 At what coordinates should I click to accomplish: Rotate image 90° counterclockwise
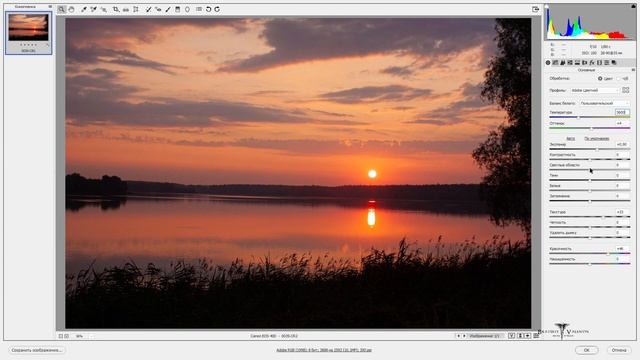tap(208, 9)
